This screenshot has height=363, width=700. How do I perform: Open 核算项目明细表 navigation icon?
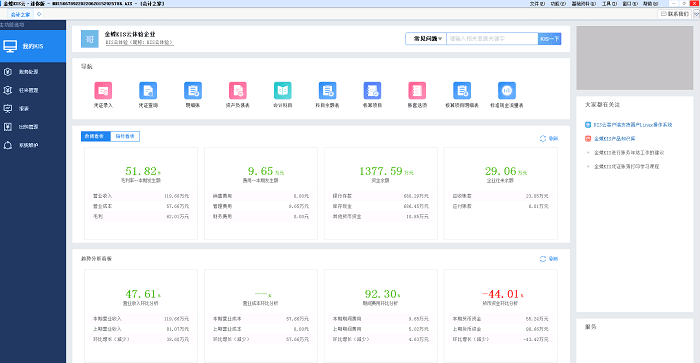point(462,91)
